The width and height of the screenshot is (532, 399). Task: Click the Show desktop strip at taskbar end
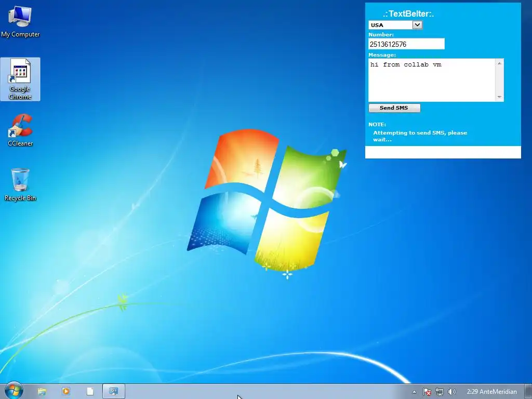528,392
